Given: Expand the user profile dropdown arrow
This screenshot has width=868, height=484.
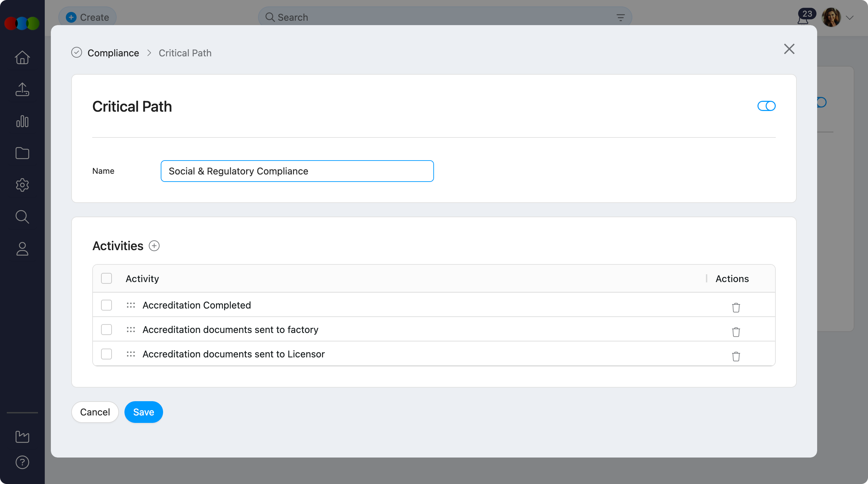Looking at the screenshot, I should click(x=850, y=18).
